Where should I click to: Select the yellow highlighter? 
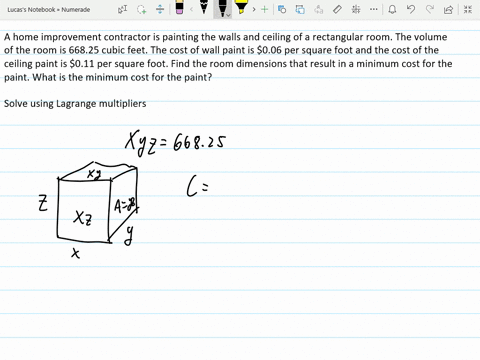coord(240,7)
